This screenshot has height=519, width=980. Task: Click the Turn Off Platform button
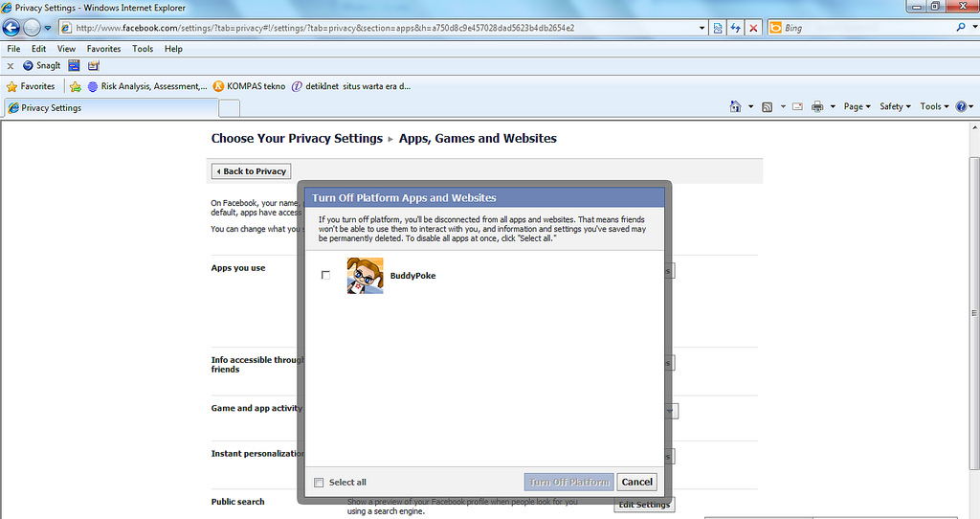click(x=568, y=482)
